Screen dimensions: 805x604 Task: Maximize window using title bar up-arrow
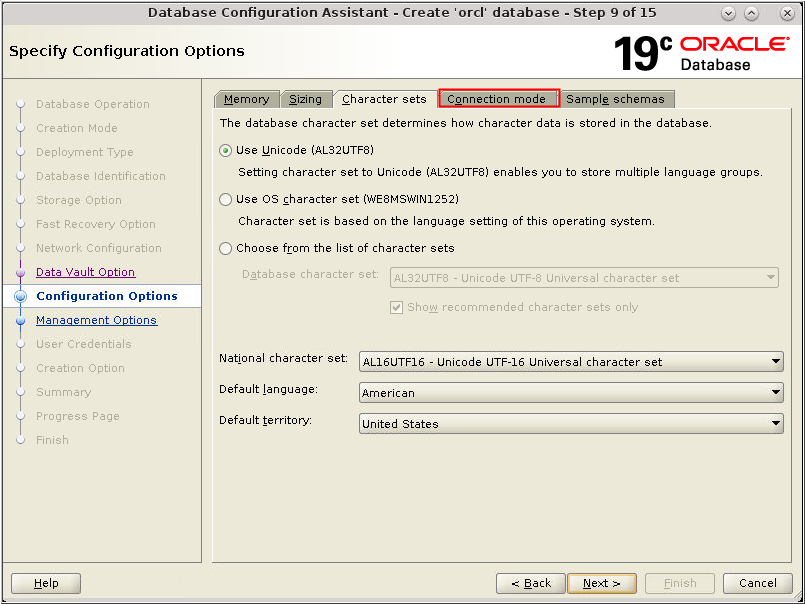point(752,13)
